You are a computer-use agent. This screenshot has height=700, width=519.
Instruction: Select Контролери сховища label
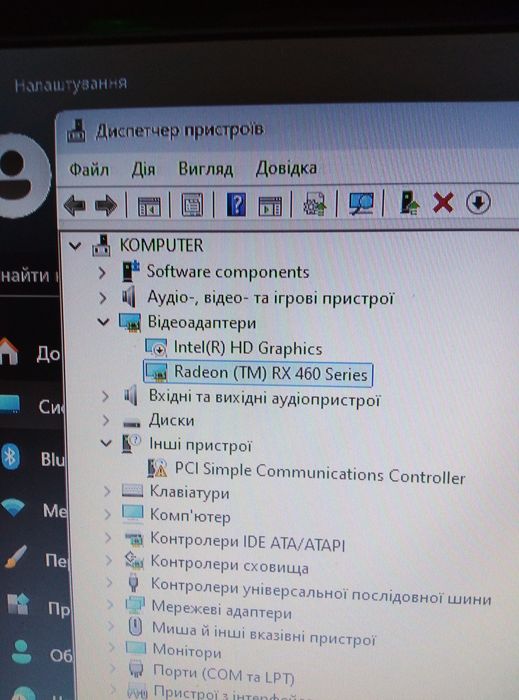click(229, 564)
